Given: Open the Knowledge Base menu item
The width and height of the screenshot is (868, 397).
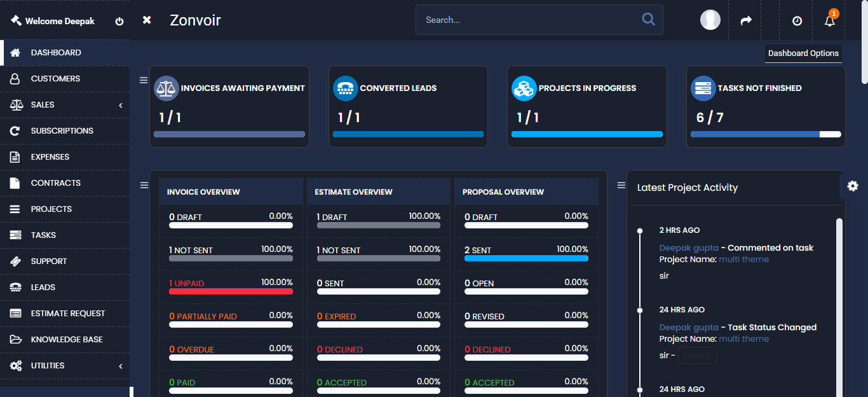Looking at the screenshot, I should pyautogui.click(x=66, y=340).
